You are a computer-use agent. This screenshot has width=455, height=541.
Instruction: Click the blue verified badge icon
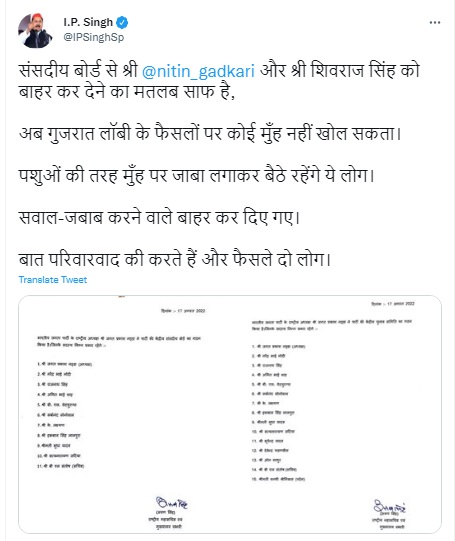[x=122, y=23]
